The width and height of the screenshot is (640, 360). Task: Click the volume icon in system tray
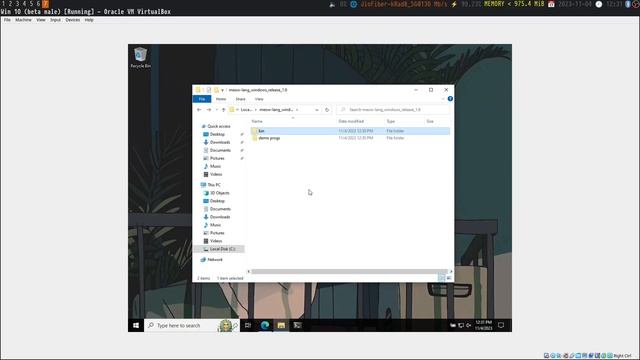[x=469, y=325]
